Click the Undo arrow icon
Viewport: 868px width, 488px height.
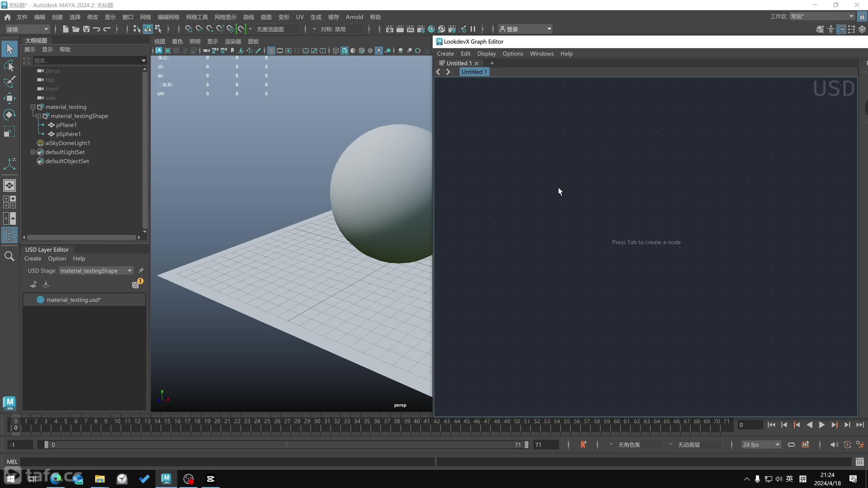coord(97,29)
